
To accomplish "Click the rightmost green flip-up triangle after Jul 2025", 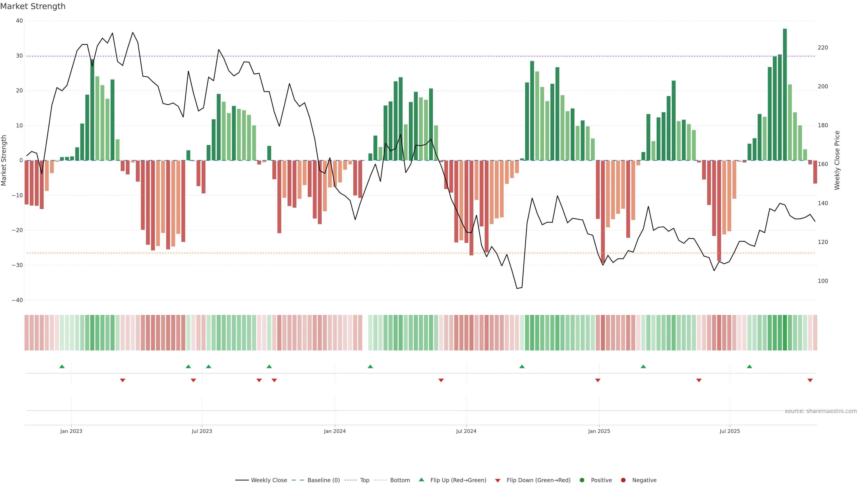I will tap(749, 366).
